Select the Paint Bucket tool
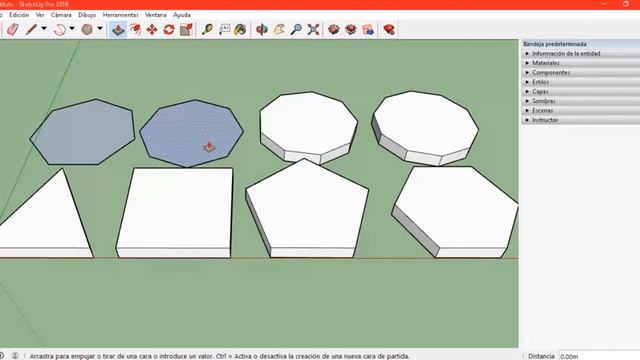The image size is (640, 360). pyautogui.click(x=240, y=29)
